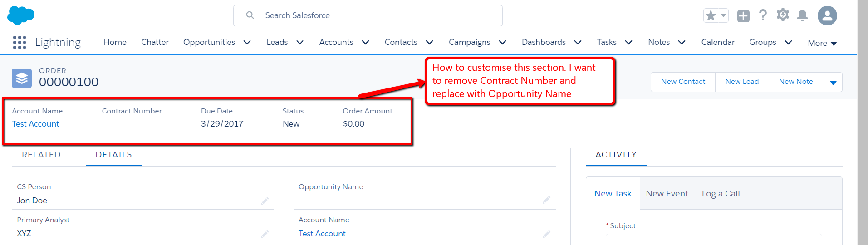Click the New Contact button
Image resolution: width=868 pixels, height=245 pixels.
[x=683, y=82]
